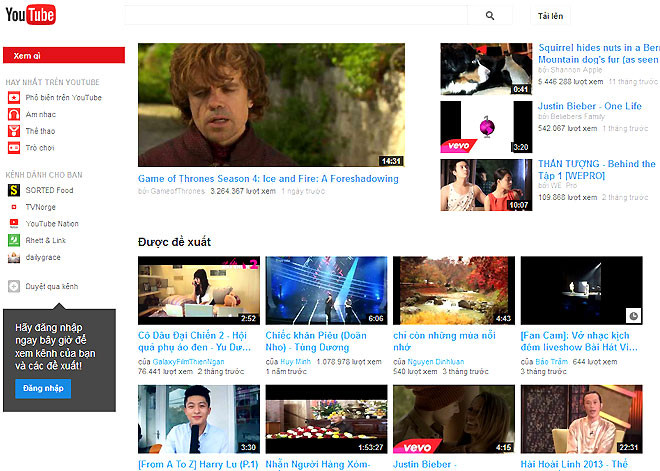The width and height of the screenshot is (660, 471).
Task: Click the TVNorge channel icon
Action: tap(14, 207)
